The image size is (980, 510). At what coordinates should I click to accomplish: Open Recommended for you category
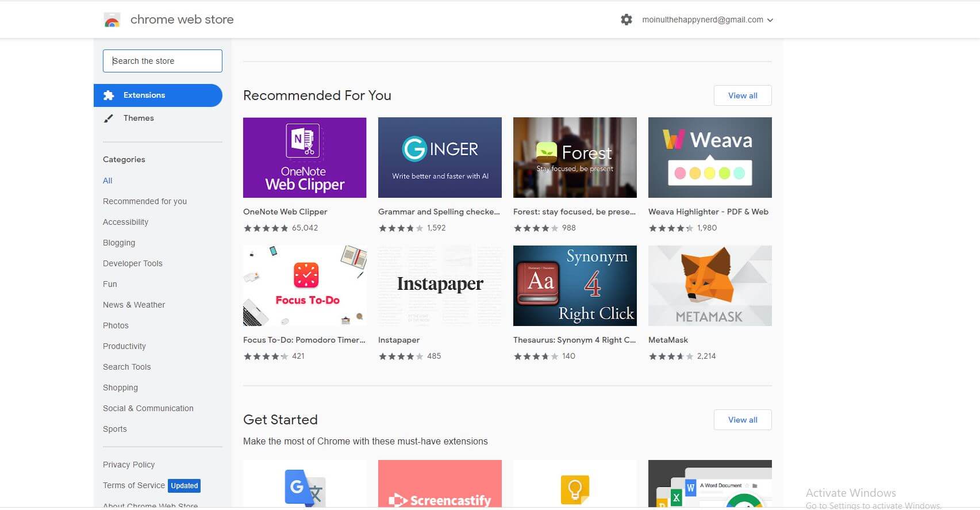coord(145,201)
